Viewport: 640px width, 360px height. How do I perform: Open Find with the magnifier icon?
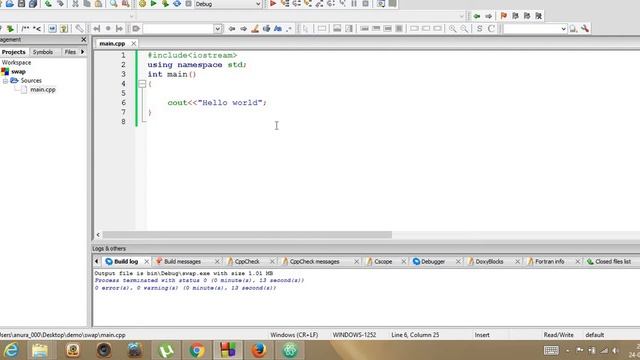click(114, 4)
